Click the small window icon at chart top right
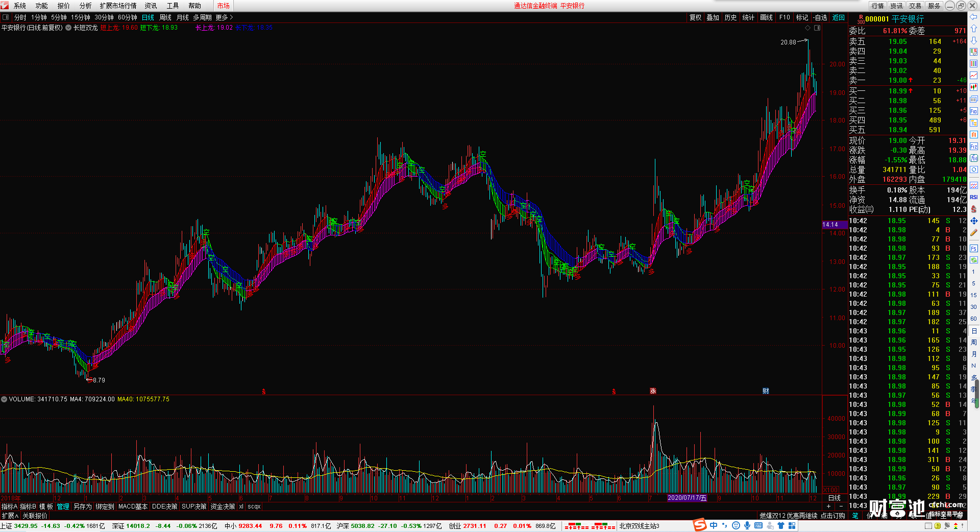The width and height of the screenshot is (980, 532). tap(817, 28)
